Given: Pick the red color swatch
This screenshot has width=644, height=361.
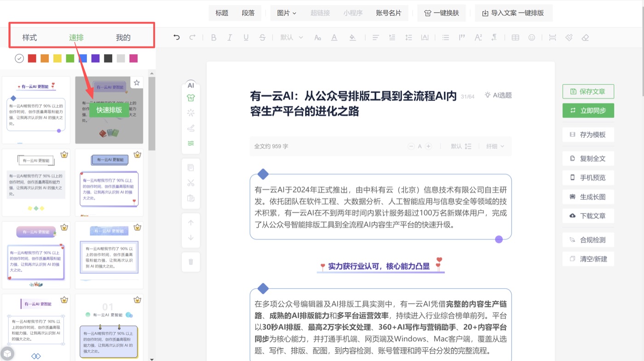Looking at the screenshot, I should 32,58.
